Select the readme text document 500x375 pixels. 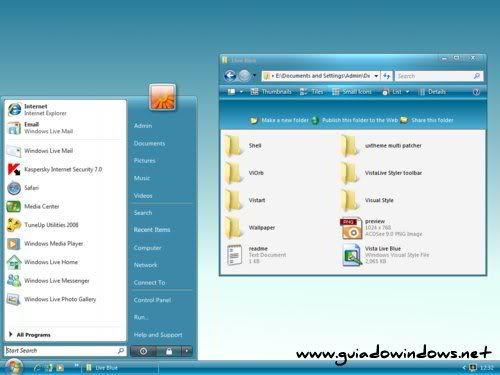(x=257, y=255)
